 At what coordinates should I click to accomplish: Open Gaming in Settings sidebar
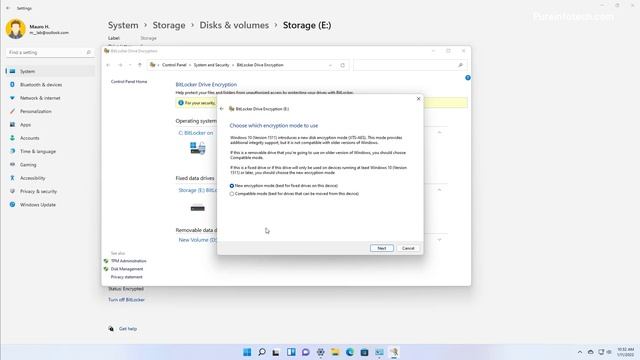tap(51, 164)
